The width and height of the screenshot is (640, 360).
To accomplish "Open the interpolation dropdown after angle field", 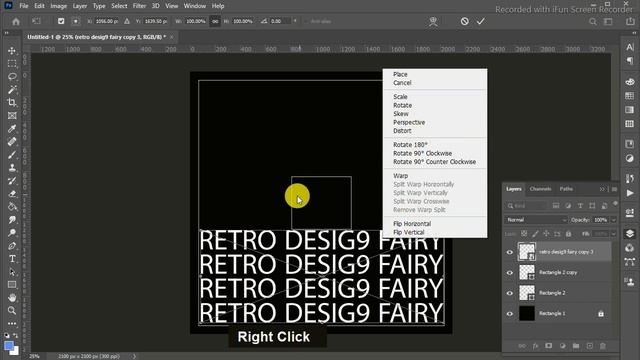I will 295,21.
